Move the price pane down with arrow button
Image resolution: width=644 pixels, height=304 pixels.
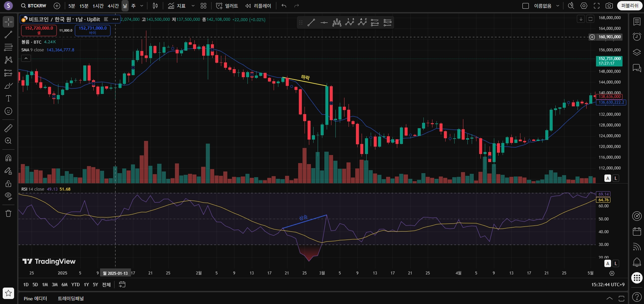pyautogui.click(x=581, y=19)
